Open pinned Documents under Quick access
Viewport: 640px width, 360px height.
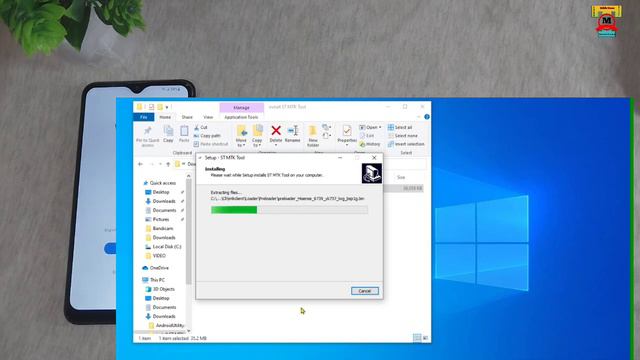pyautogui.click(x=161, y=210)
